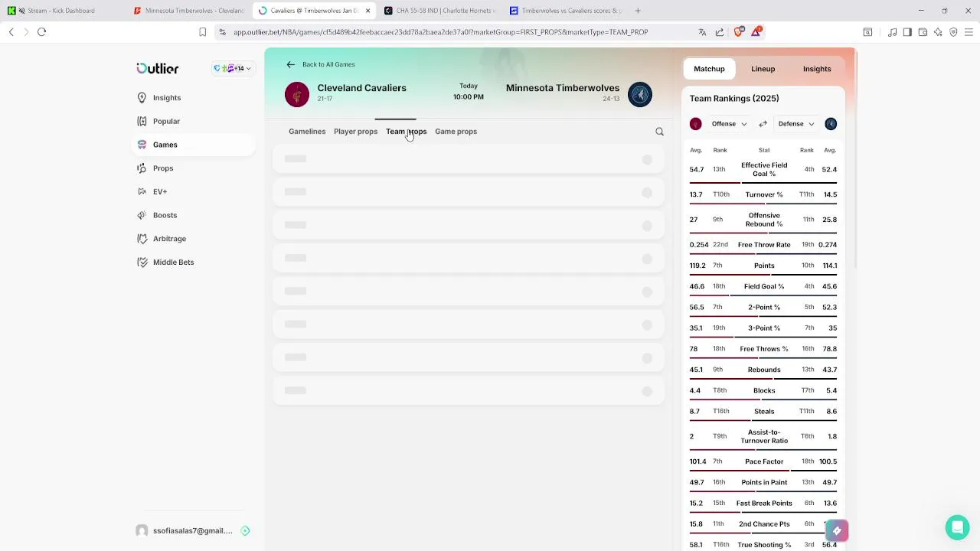Switch to Insights tab in right panel
Image resolution: width=980 pixels, height=551 pixels.
pos(817,69)
